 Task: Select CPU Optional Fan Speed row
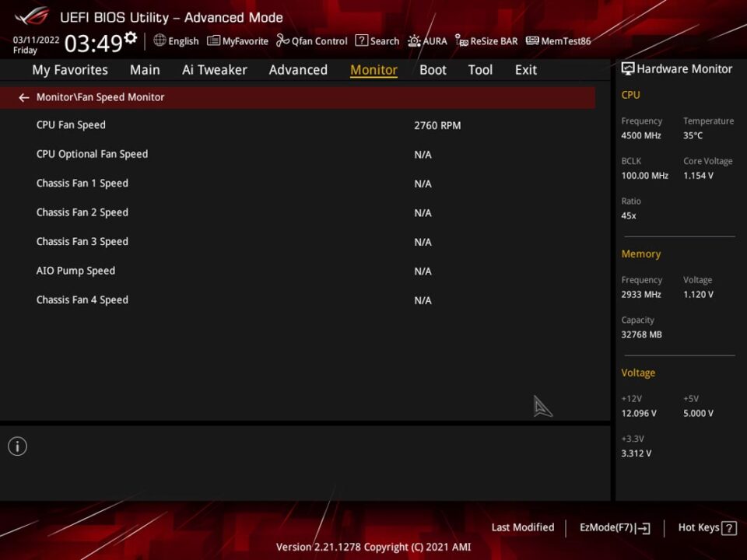(x=297, y=154)
